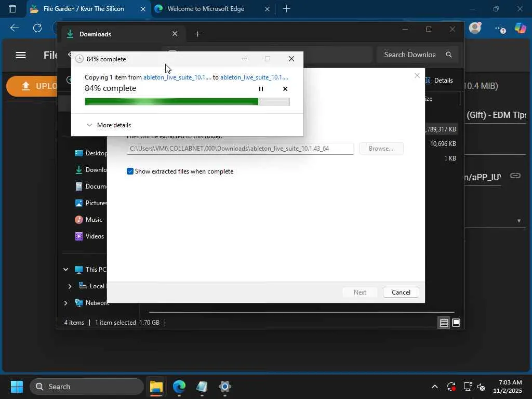This screenshot has width=532, height=399.
Task: Click the taskbar Search box
Action: point(87,387)
